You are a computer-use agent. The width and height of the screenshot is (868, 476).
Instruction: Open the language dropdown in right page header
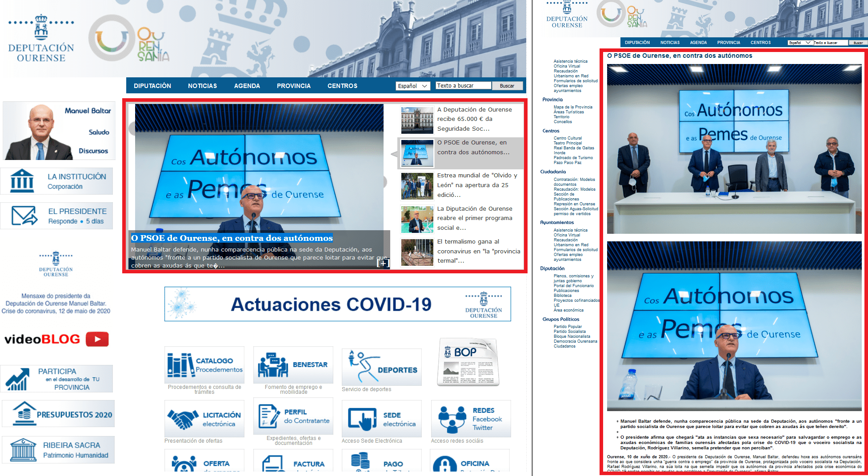(800, 43)
